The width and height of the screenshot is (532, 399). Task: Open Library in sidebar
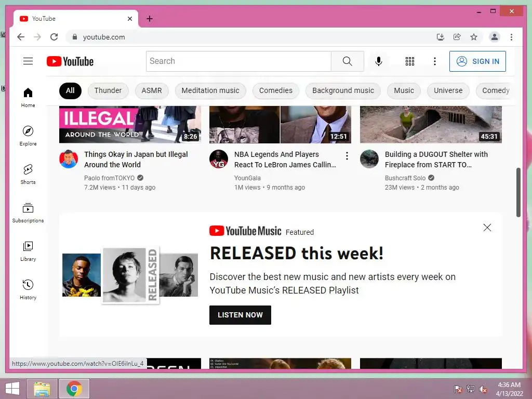[28, 251]
